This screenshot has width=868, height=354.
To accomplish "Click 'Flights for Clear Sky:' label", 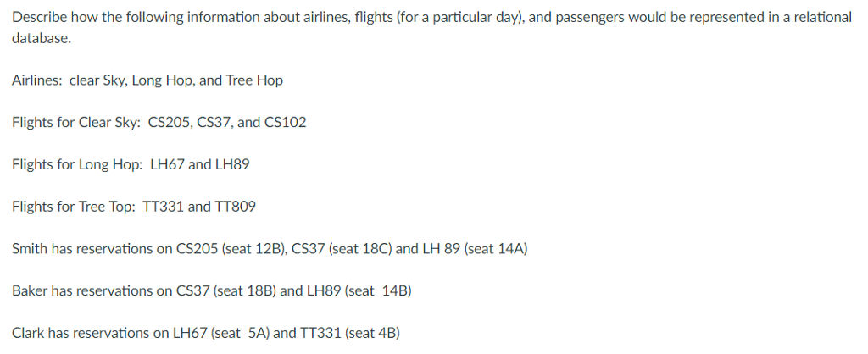I will pos(75,123).
